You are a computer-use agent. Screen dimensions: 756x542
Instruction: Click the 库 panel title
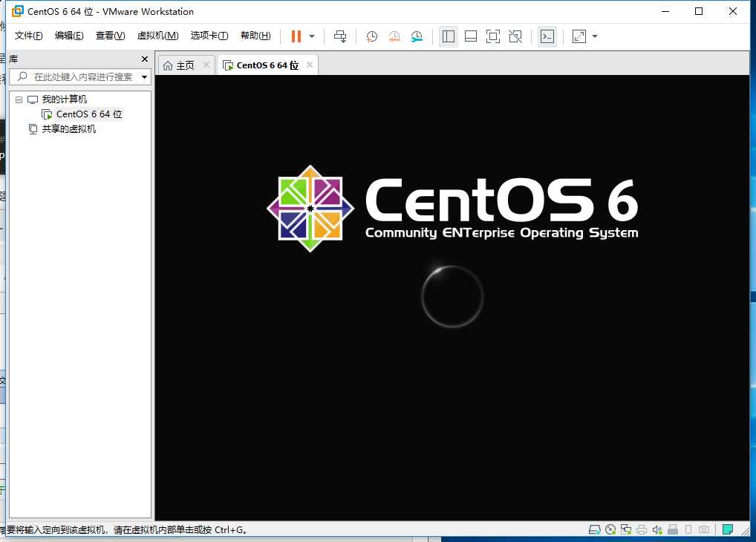[13, 59]
